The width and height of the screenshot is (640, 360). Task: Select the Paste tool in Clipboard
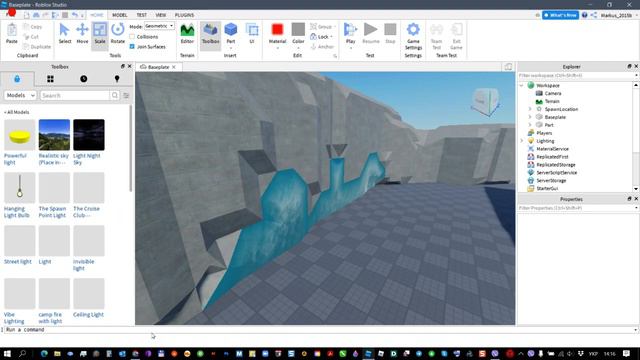coord(11,33)
